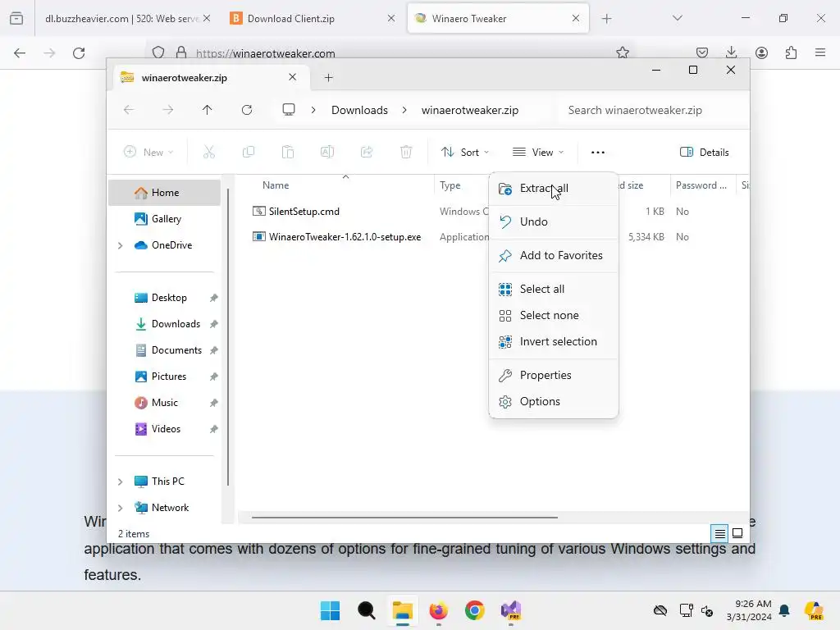
Task: Choose Select all from the menu
Action: [554, 290]
